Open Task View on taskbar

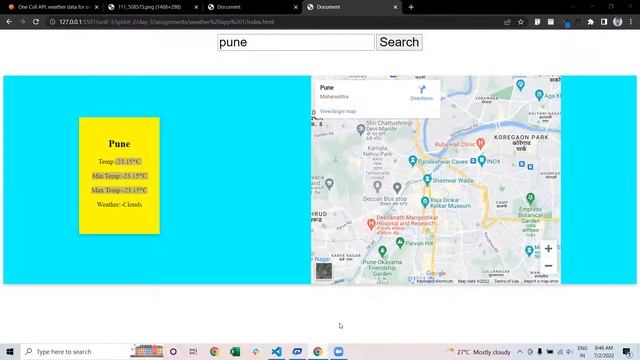pyautogui.click(x=193, y=351)
